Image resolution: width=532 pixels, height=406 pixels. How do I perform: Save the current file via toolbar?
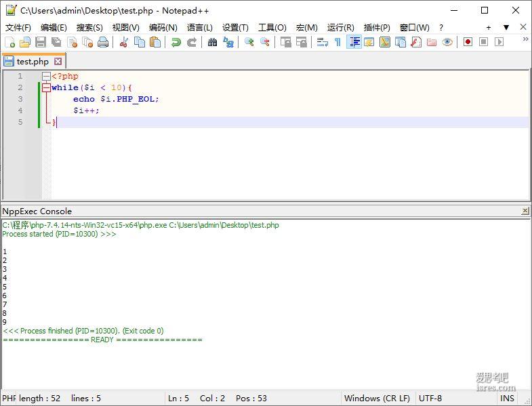pyautogui.click(x=41, y=42)
